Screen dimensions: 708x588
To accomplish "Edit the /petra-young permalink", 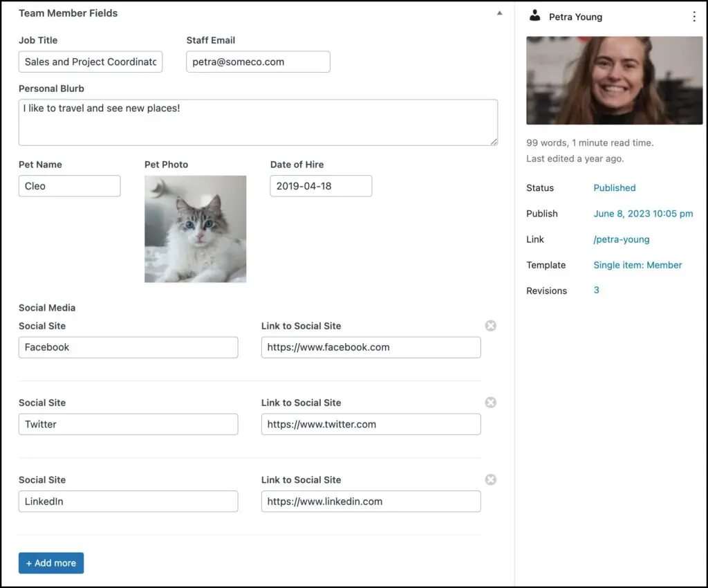I will click(621, 239).
